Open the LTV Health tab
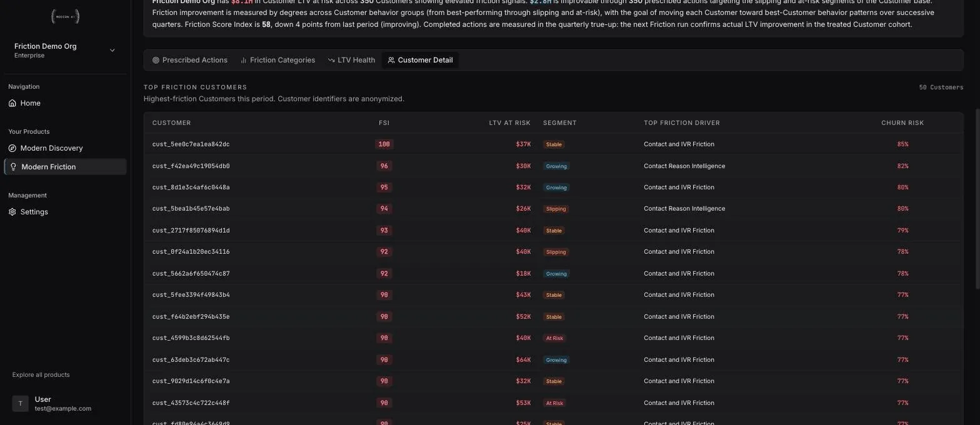 [x=351, y=60]
